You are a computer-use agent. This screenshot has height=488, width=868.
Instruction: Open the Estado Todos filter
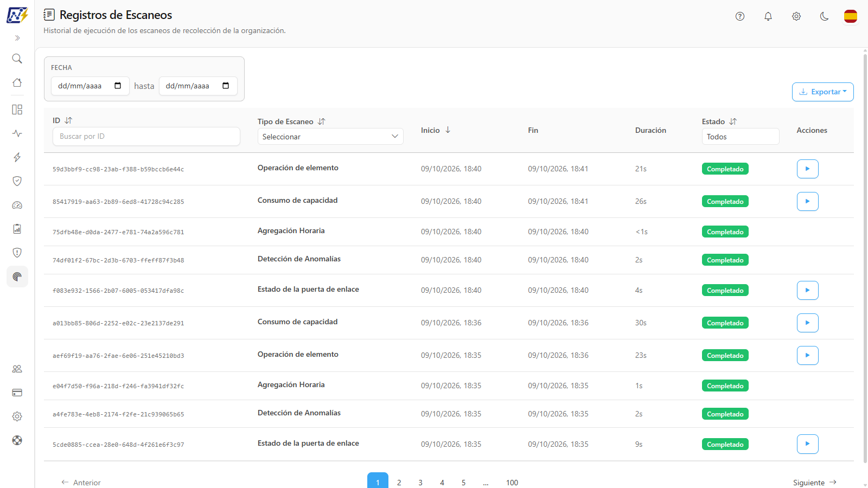[741, 137]
